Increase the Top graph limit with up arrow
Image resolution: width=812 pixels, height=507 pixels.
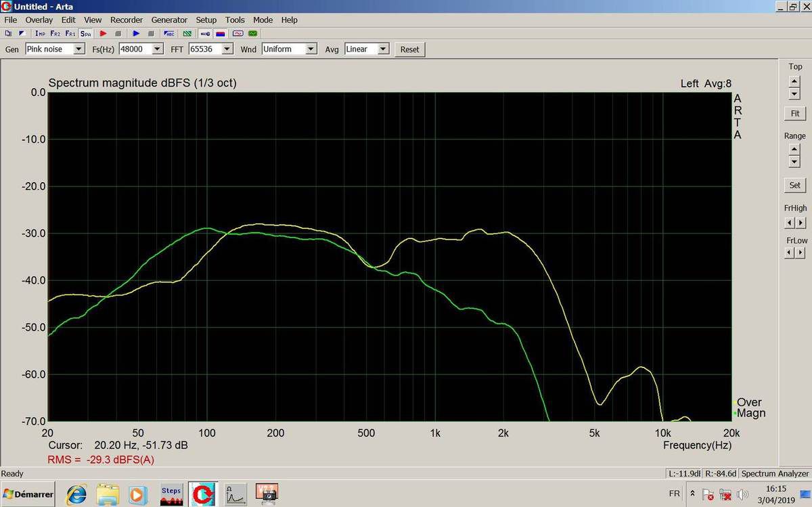[794, 81]
